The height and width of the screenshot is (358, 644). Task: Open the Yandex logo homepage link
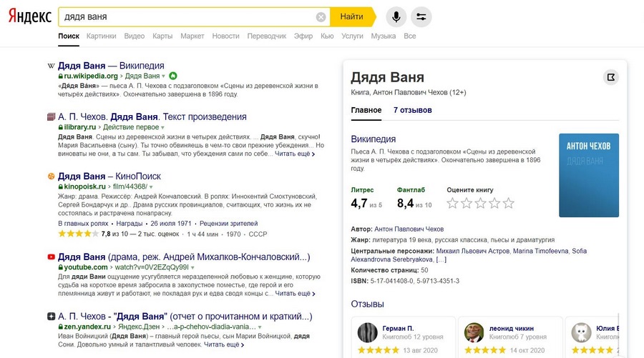coord(30,16)
